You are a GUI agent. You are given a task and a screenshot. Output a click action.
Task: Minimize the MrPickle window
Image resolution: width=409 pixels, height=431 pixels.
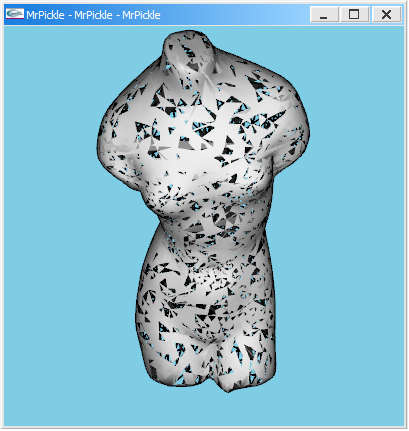pos(324,15)
